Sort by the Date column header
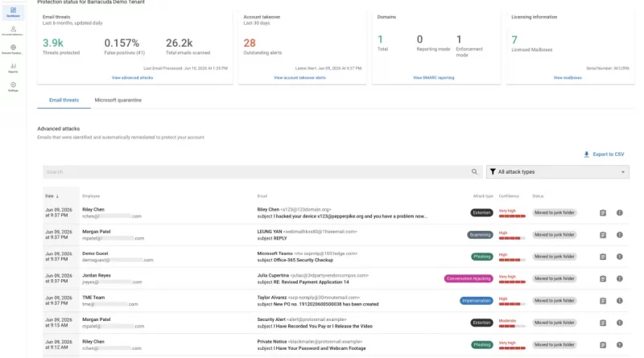The image size is (644, 358). pyautogui.click(x=52, y=196)
